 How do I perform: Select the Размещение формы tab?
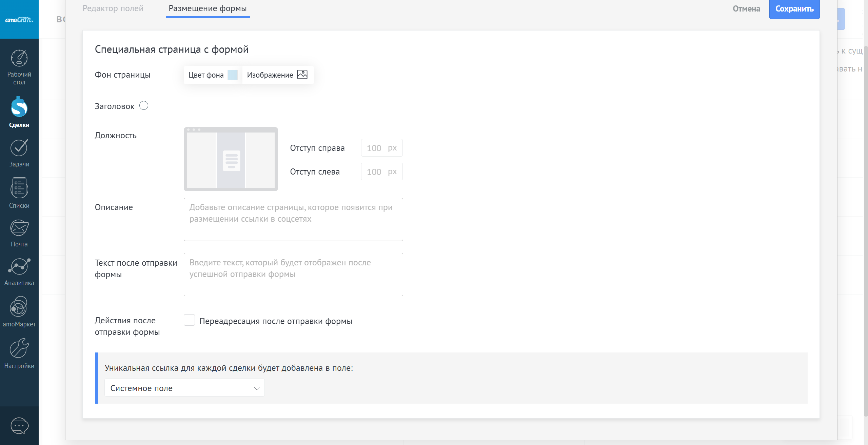click(x=208, y=8)
